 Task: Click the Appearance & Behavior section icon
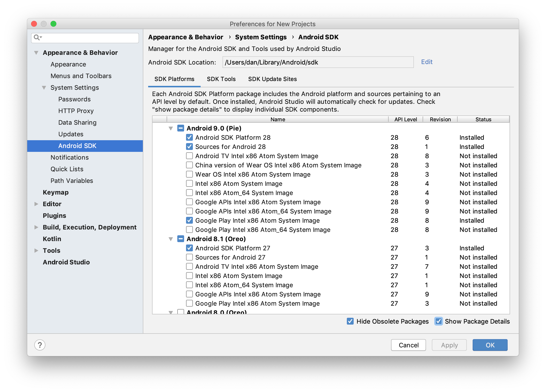(36, 53)
